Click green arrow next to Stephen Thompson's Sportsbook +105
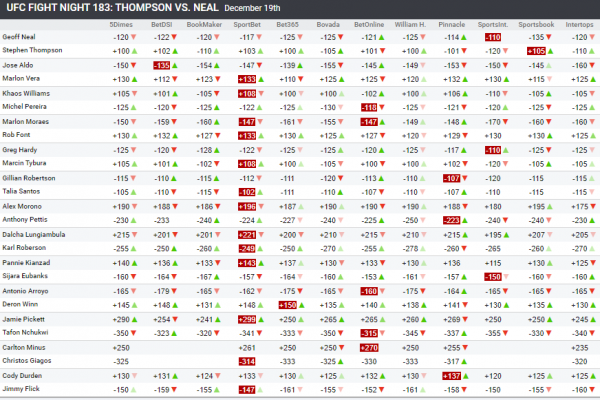 tap(550, 51)
